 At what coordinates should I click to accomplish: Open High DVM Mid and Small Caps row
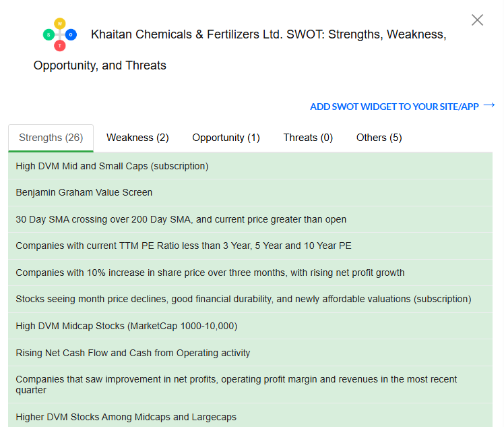click(x=113, y=166)
